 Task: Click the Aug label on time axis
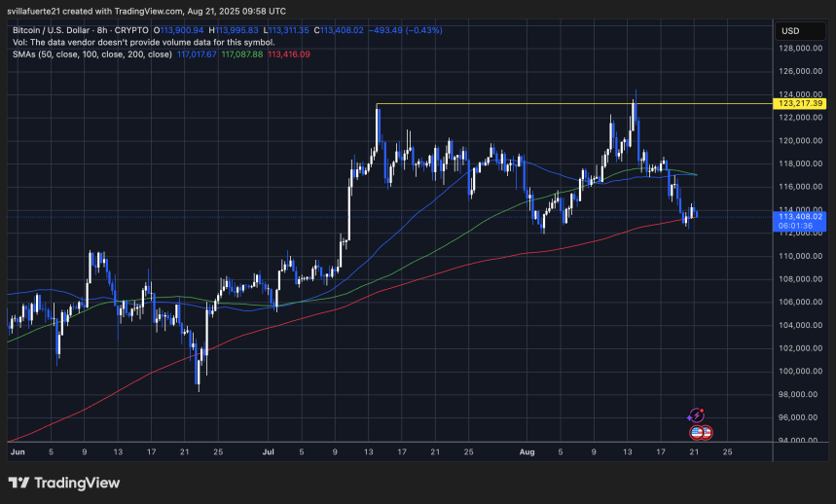tap(527, 452)
